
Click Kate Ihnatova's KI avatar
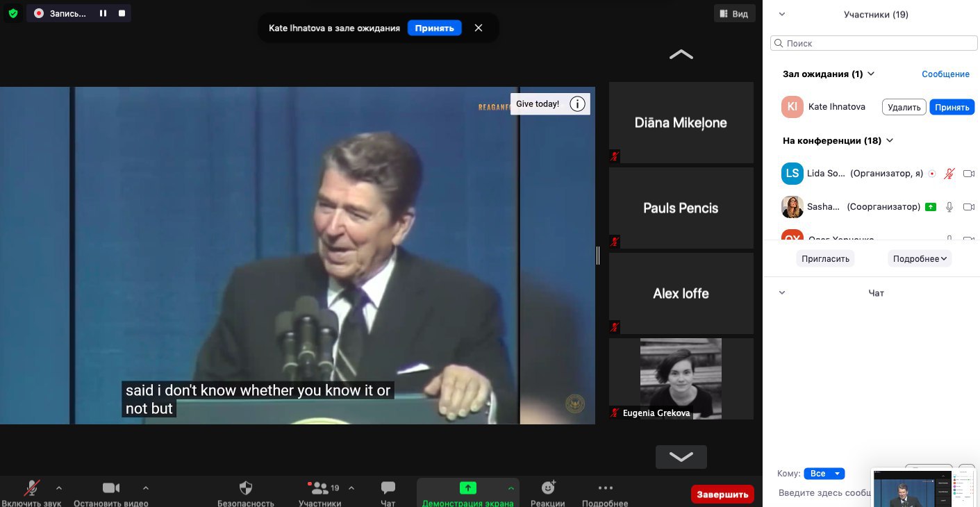click(x=792, y=107)
